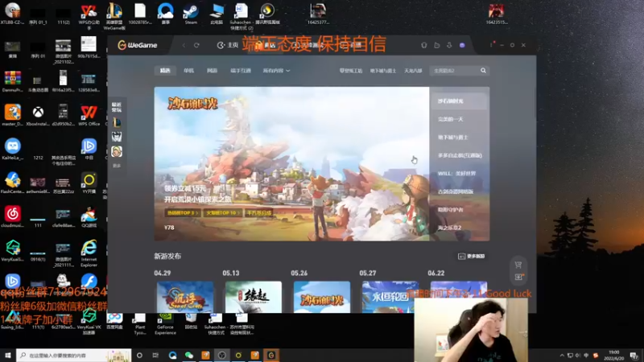
Task: Open the 05.13 缘起 game card
Action: click(254, 297)
